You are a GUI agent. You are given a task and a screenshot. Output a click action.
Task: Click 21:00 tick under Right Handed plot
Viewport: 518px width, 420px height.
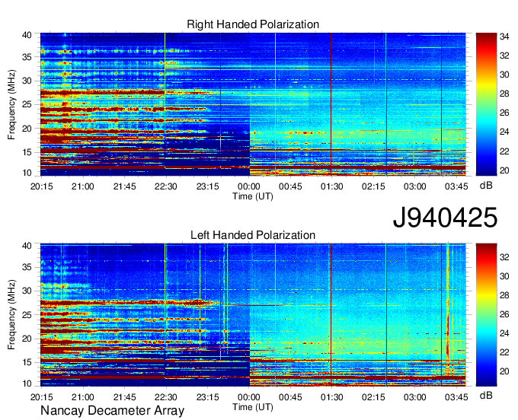coord(83,186)
